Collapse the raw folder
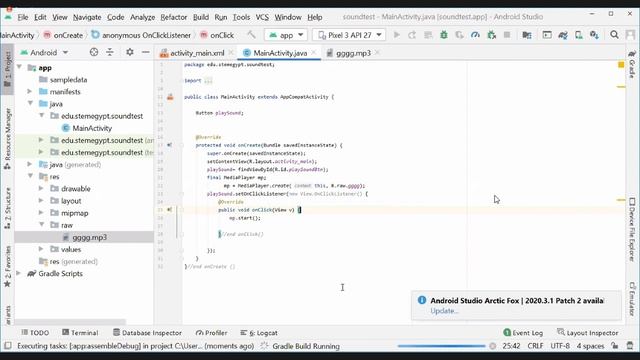 (x=42, y=225)
